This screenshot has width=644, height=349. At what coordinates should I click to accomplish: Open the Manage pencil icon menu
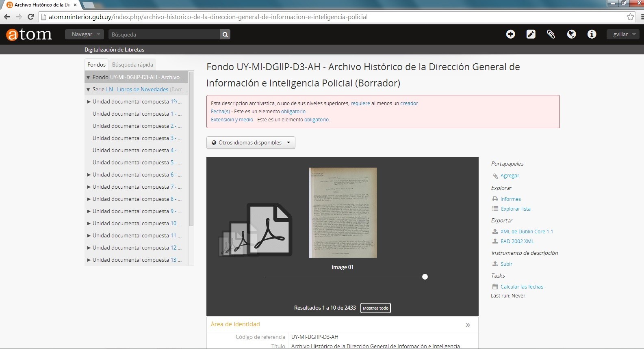(531, 34)
